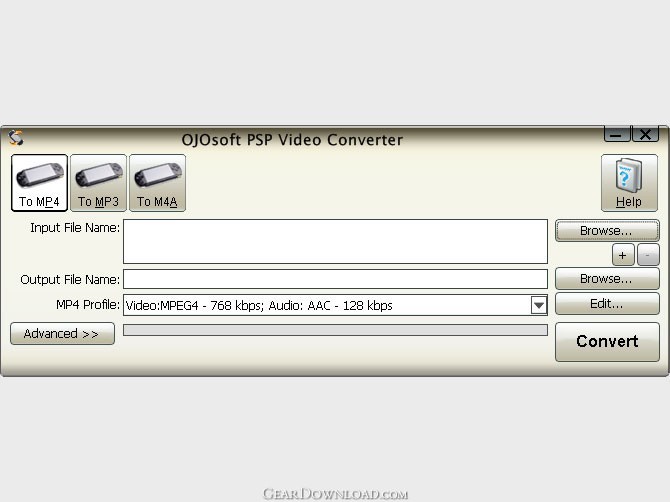670x502 pixels.
Task: Click the MP4 Profile label
Action: pos(88,305)
